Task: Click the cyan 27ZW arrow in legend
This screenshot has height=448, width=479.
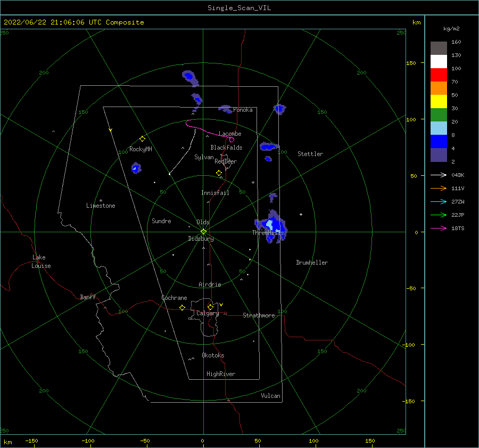Action: (x=439, y=201)
